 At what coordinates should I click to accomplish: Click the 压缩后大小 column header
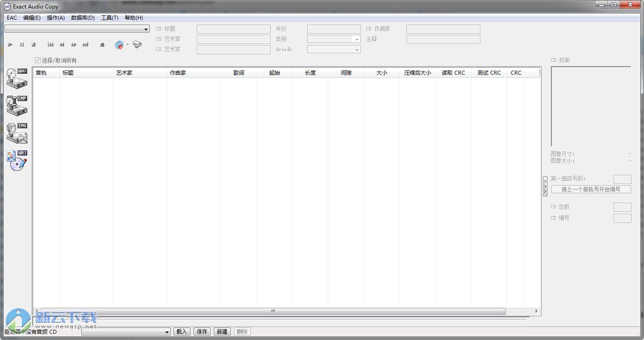click(x=417, y=72)
